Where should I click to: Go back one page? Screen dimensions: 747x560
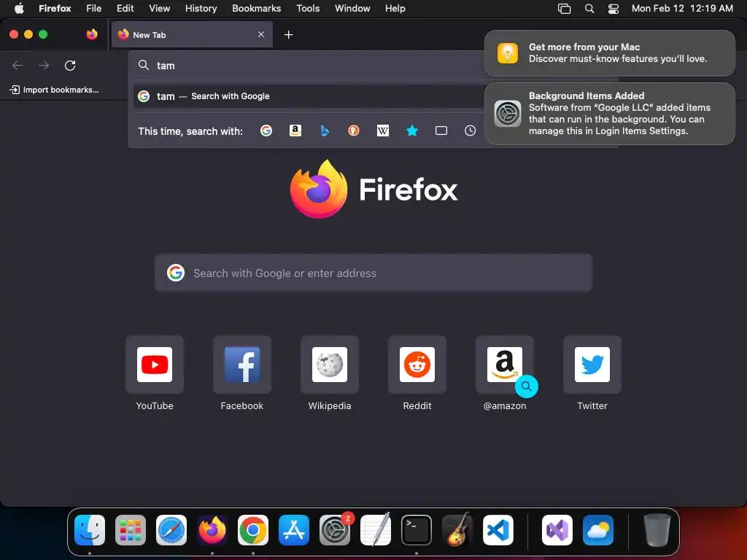coord(18,65)
